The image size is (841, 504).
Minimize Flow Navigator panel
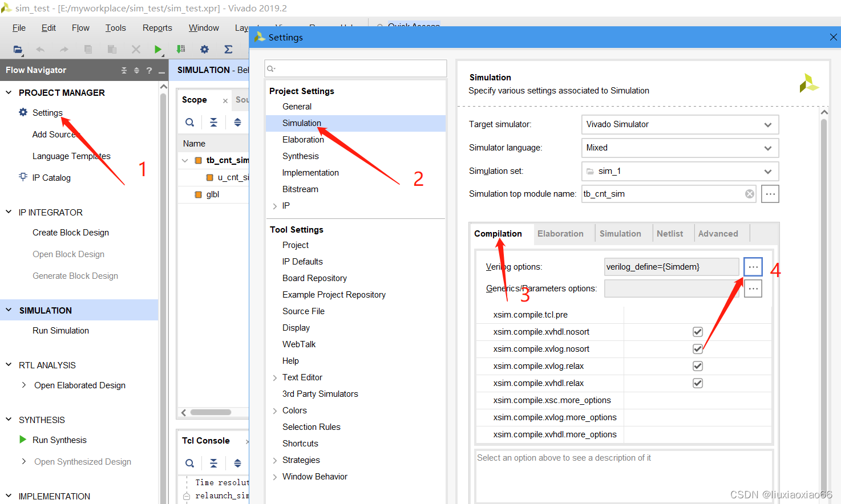161,71
